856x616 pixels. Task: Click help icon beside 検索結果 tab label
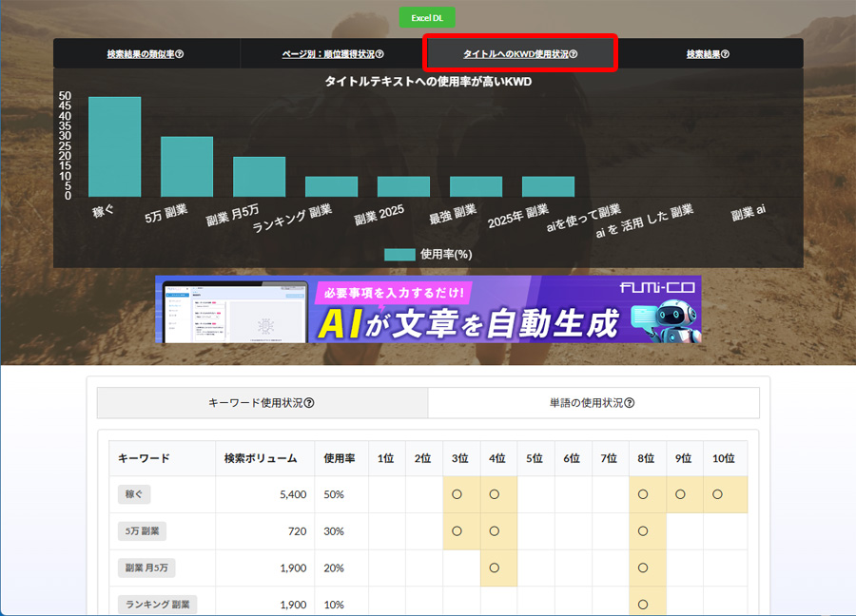[x=726, y=54]
